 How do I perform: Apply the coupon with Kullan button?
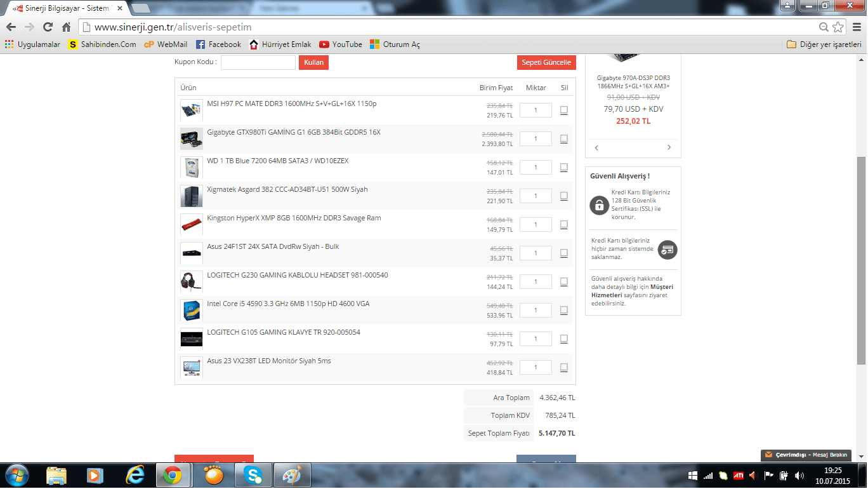313,62
